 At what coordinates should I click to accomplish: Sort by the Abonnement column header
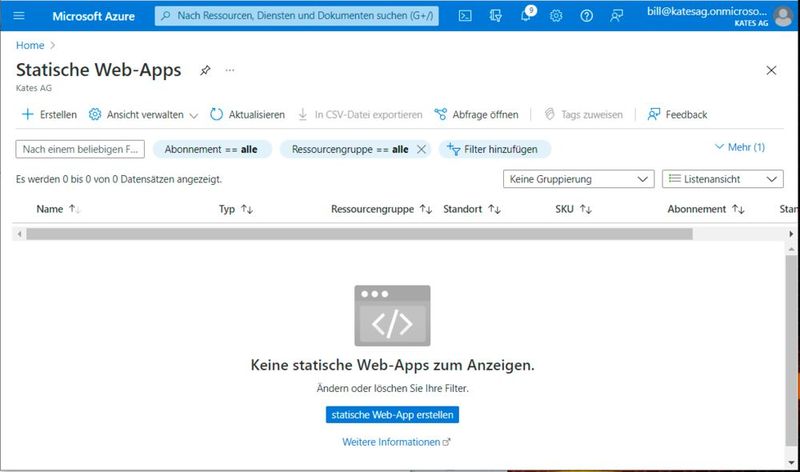[706, 209]
